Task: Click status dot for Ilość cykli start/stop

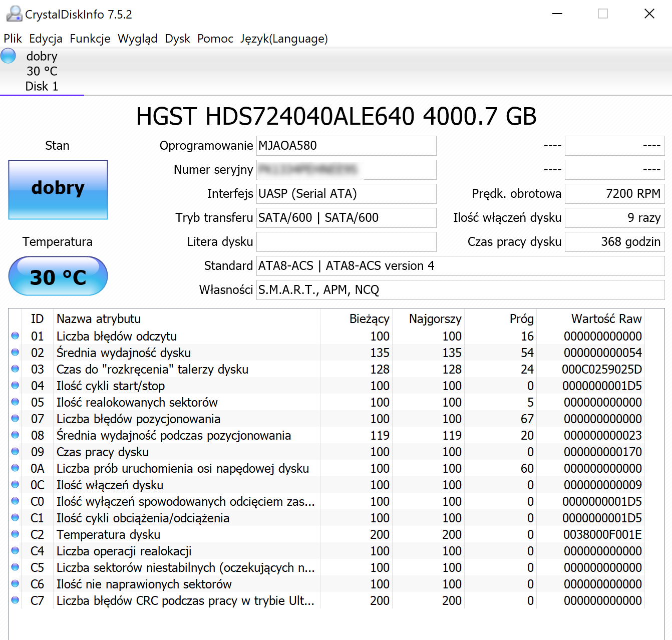Action: point(15,386)
